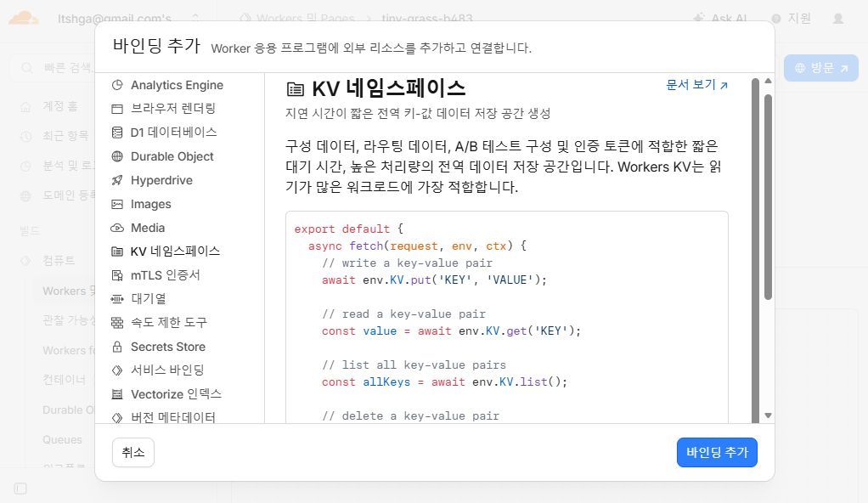Open the user profile icon
Viewport: 868px width, 503px height.
click(838, 19)
